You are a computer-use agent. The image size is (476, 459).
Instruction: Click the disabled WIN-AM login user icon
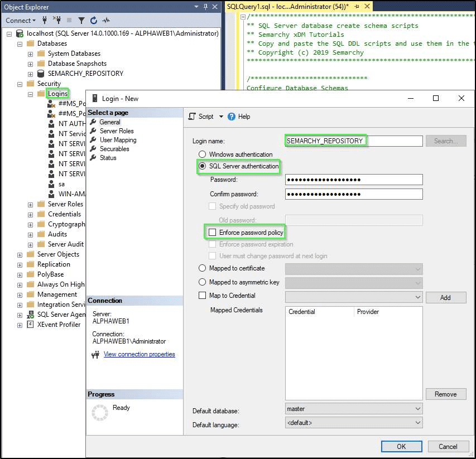tap(51, 194)
